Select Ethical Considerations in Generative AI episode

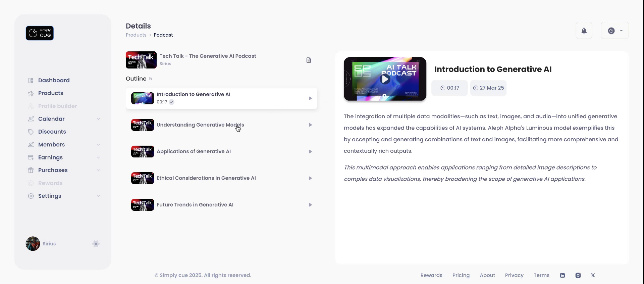[x=206, y=178]
